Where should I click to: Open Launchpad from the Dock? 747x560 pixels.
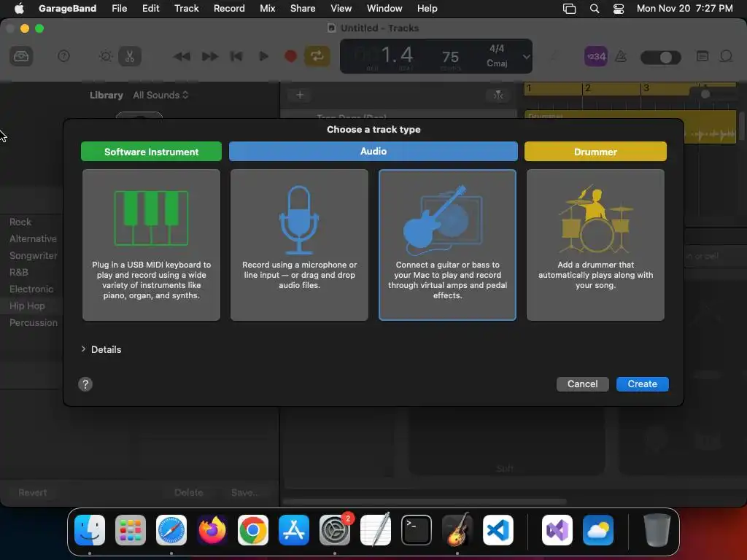131,530
